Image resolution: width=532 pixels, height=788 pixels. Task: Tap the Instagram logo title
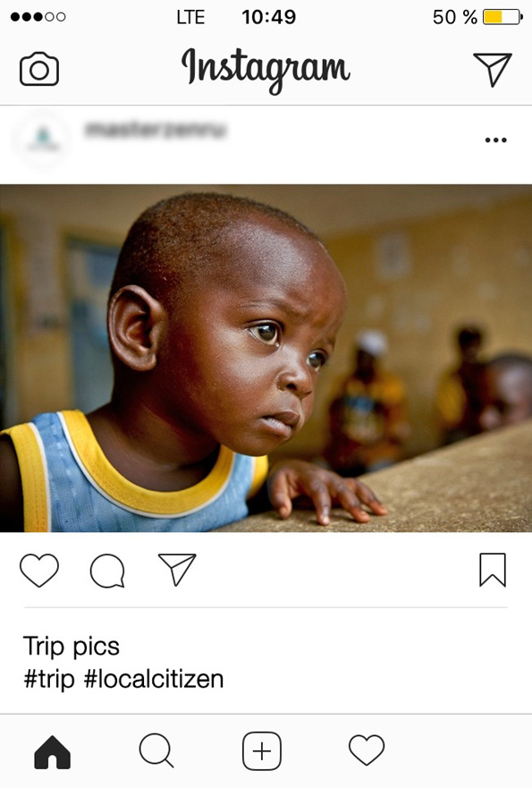tap(266, 70)
